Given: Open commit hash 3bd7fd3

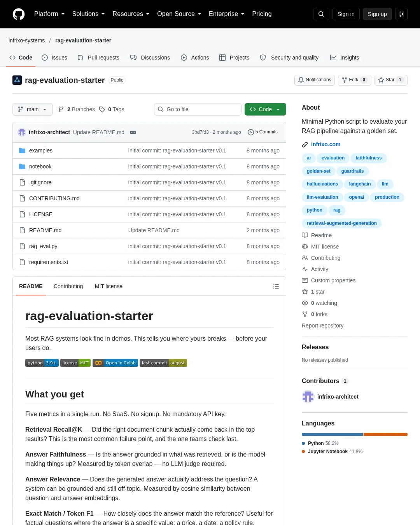Looking at the screenshot, I should coord(200,132).
